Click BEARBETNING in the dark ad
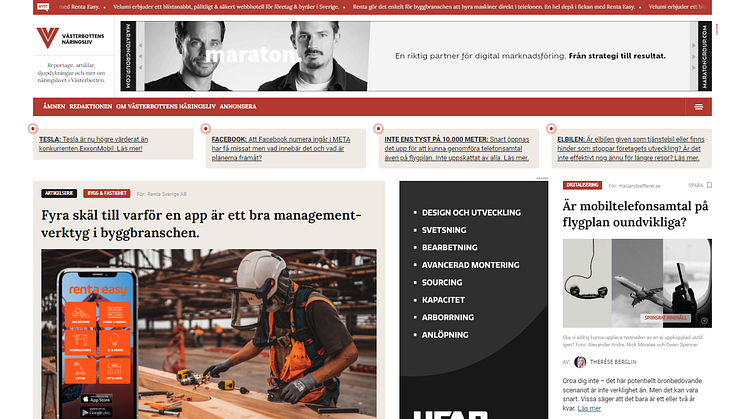This screenshot has height=419, width=746. (x=450, y=248)
